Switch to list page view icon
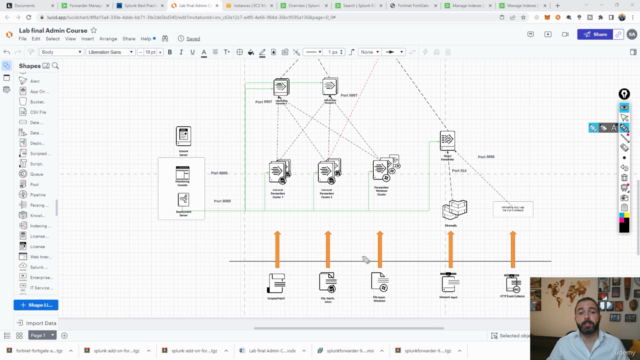This screenshot has width=640, height=360. pyautogui.click(x=7, y=336)
